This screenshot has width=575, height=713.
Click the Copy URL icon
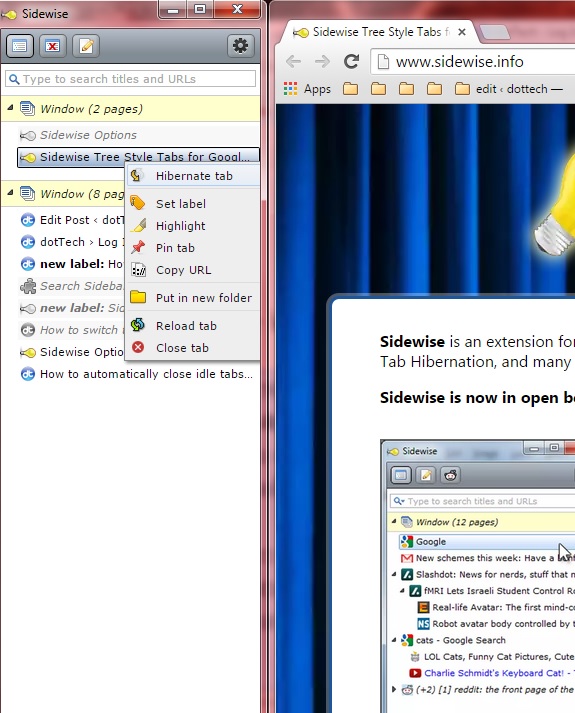tap(138, 270)
